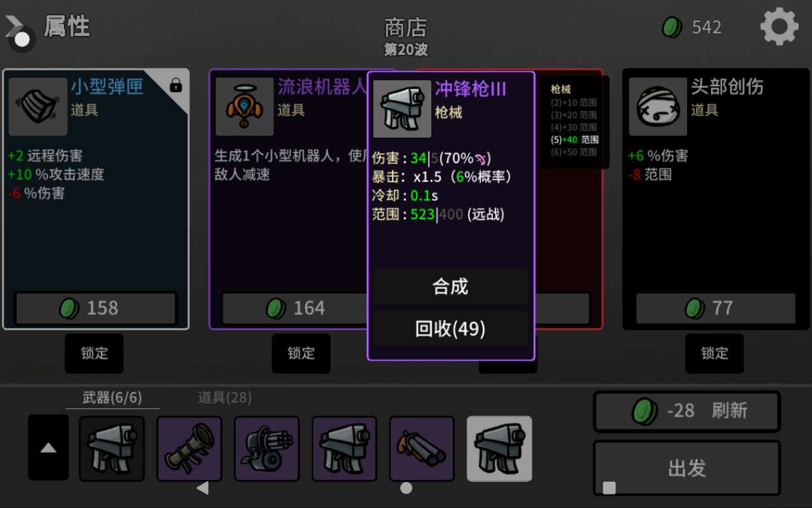Click the highlighted SMG III weapon slot
Screen dimensions: 812x508
[x=499, y=449]
